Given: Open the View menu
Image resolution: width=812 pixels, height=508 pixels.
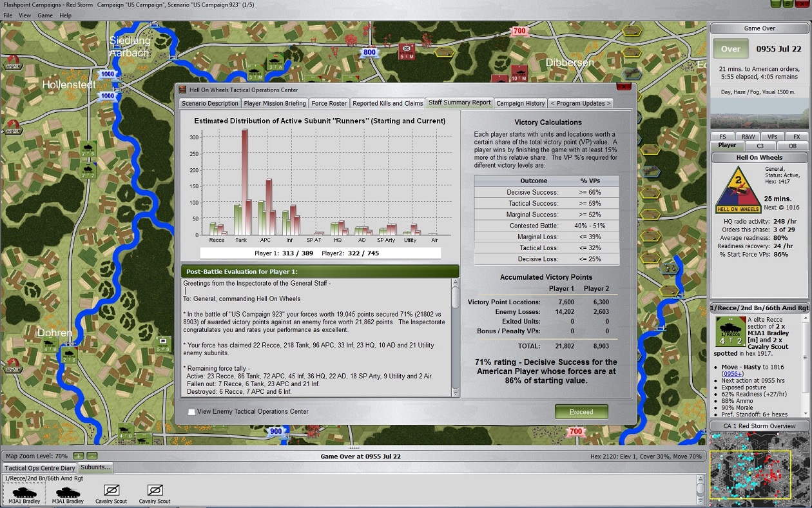Looking at the screenshot, I should coord(24,15).
